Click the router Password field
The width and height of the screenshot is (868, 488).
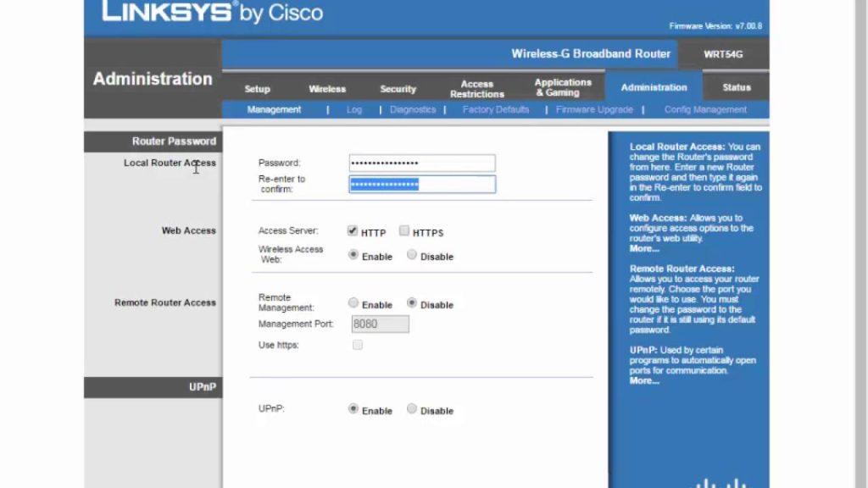422,163
